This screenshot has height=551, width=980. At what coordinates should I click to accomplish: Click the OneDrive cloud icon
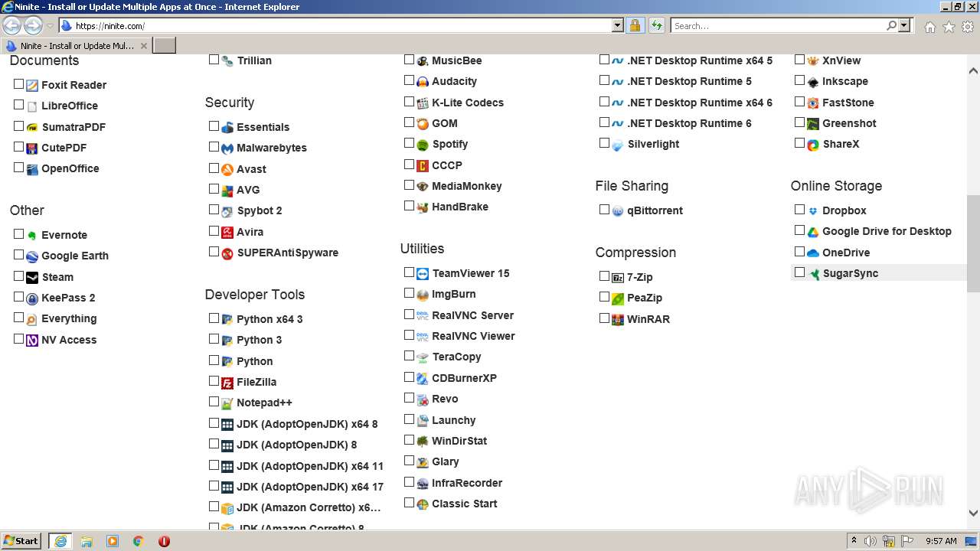(813, 253)
